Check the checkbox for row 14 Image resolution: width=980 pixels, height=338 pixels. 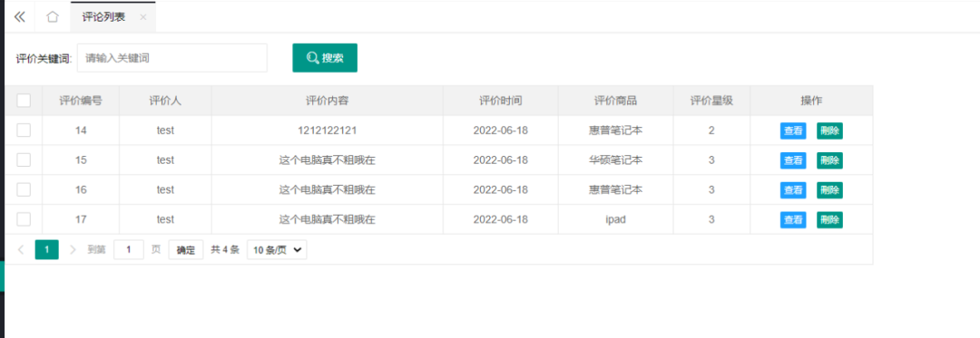point(24,130)
